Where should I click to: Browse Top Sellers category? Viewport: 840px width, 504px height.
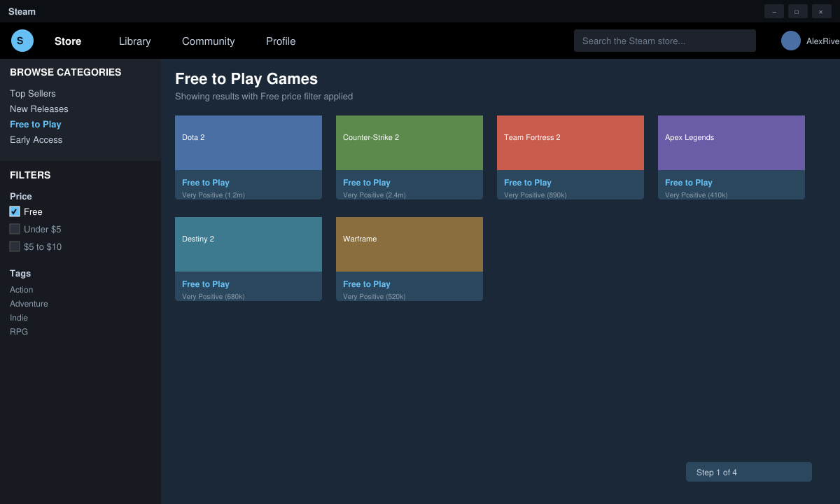[x=33, y=94]
